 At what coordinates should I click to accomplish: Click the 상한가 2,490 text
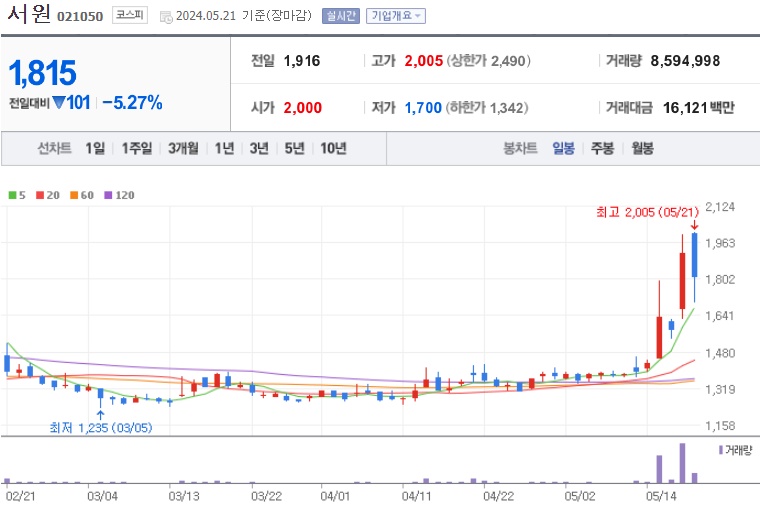pos(489,61)
